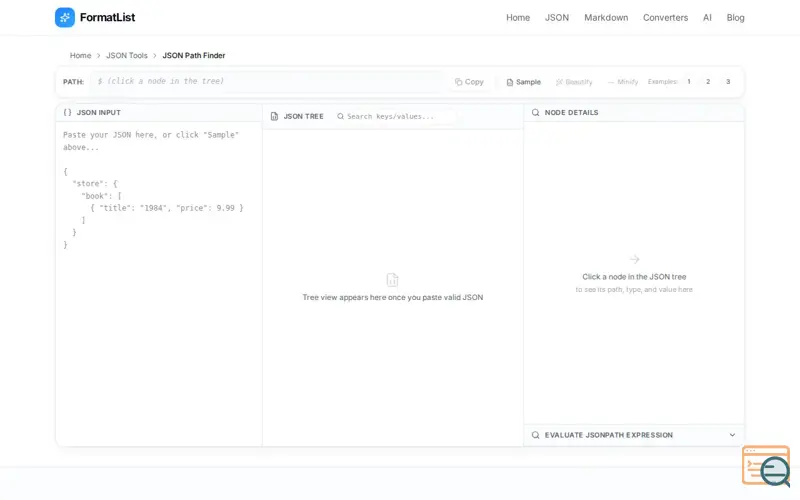Click the empty tree placeholder document icon
Screen dimensions: 800x500
pyautogui.click(x=392, y=280)
